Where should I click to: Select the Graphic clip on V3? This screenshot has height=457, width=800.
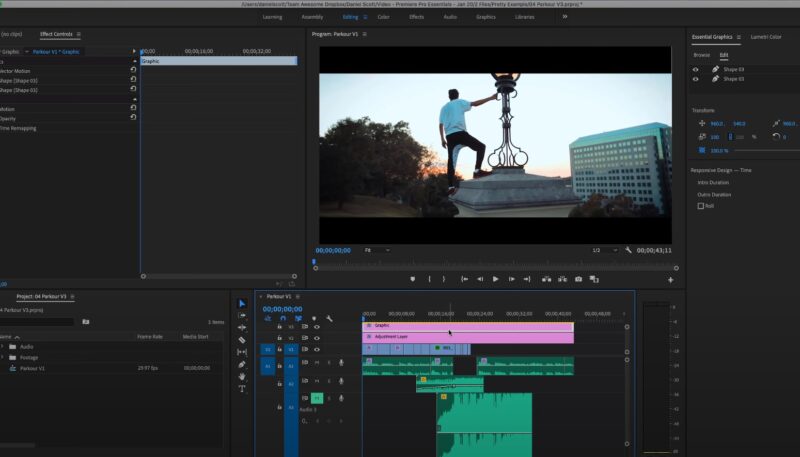click(x=468, y=325)
